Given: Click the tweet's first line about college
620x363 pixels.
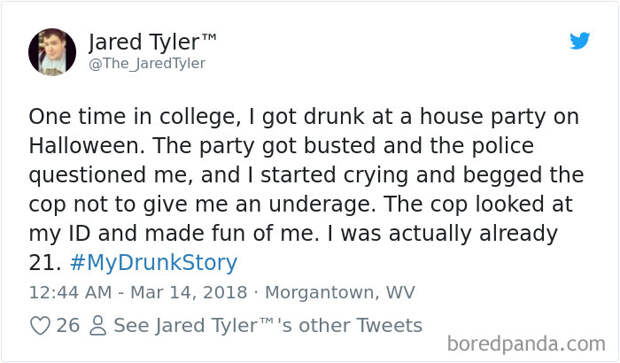Looking at the screenshot, I should coord(304,117).
